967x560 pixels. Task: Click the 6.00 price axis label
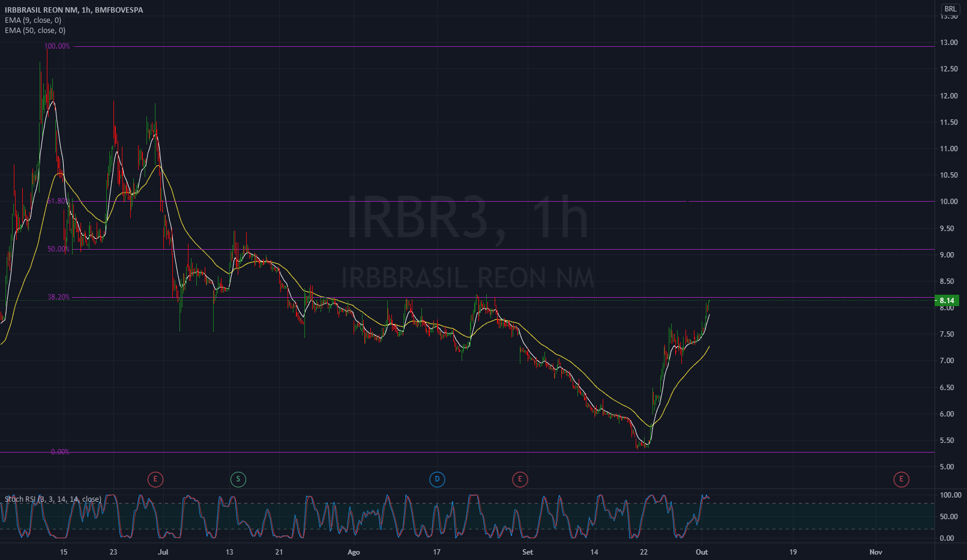(x=947, y=414)
